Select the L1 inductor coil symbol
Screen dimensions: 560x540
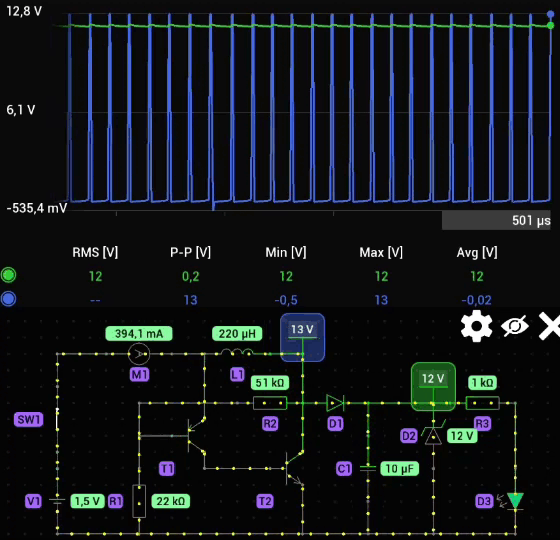237,352
